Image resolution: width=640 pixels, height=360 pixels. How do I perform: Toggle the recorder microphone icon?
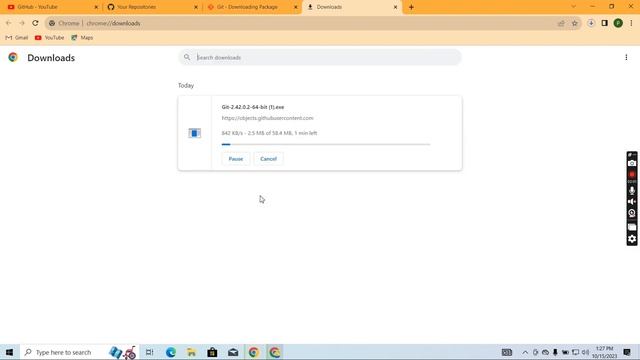pos(632,190)
